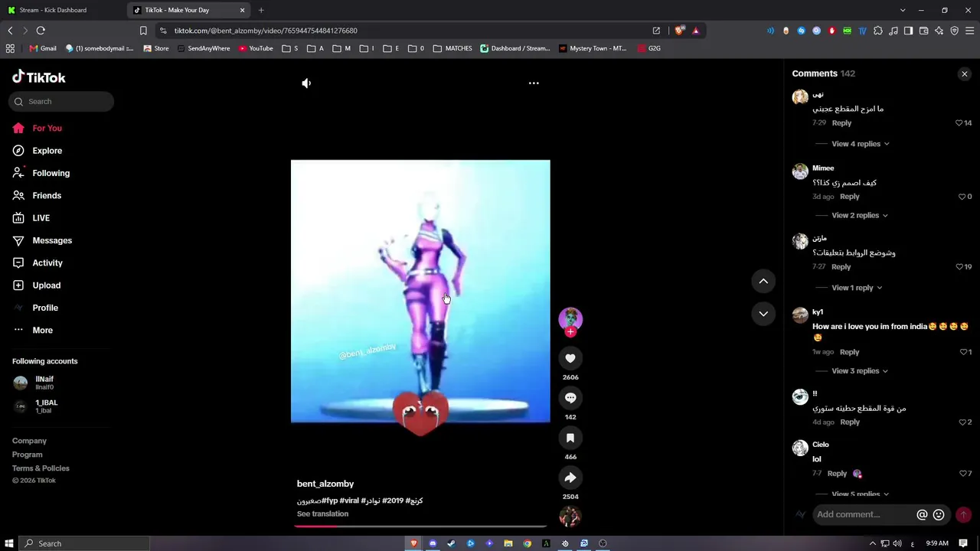Switch to the Stream - Kick Dashboard tab

click(x=63, y=10)
